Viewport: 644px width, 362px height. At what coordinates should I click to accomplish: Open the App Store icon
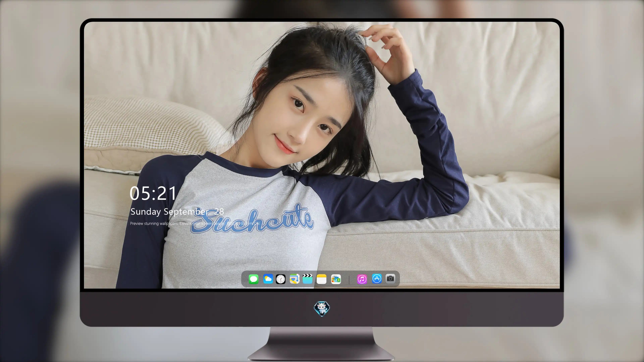[x=377, y=279]
